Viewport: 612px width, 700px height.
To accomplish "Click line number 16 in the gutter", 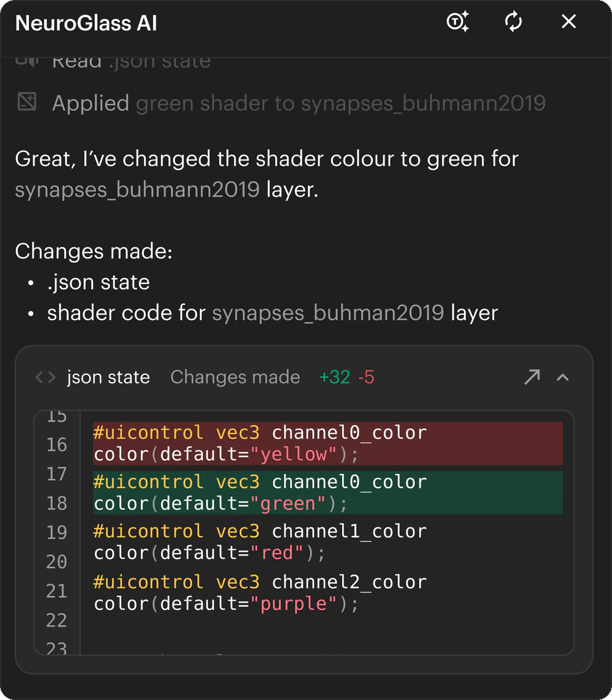I will point(57,445).
